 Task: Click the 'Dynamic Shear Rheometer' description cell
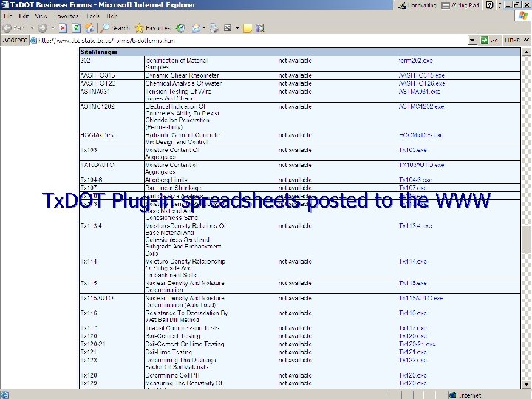[182, 75]
